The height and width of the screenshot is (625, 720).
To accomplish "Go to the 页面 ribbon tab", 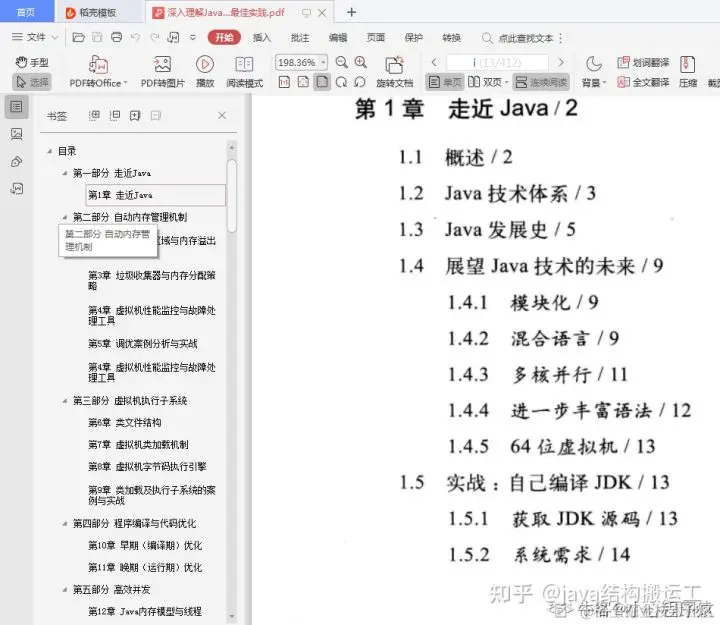I will click(x=376, y=38).
